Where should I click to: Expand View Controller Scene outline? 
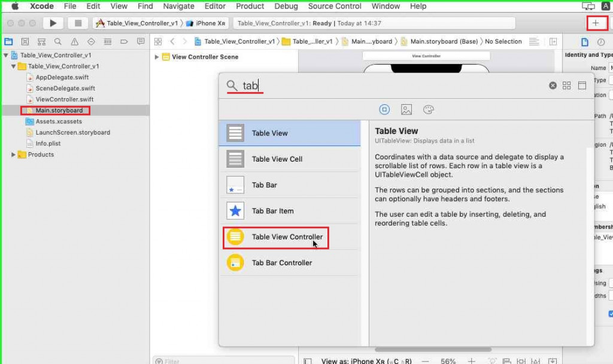point(157,57)
